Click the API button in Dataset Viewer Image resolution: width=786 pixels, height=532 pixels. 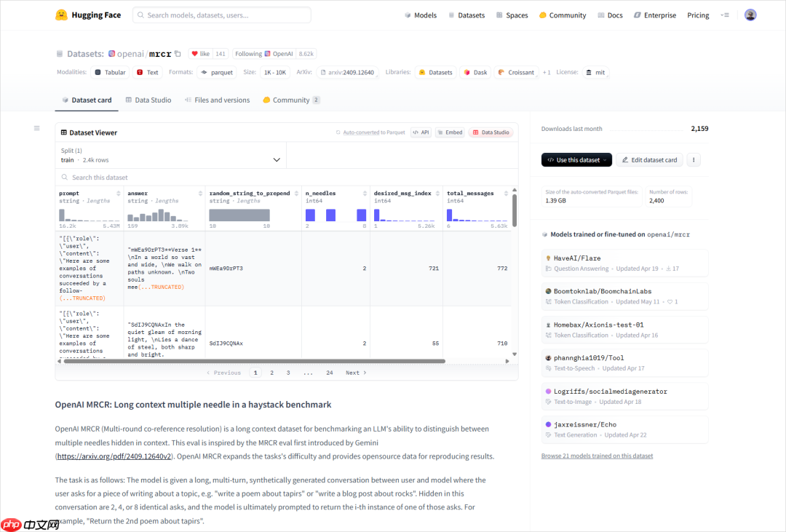[421, 132]
